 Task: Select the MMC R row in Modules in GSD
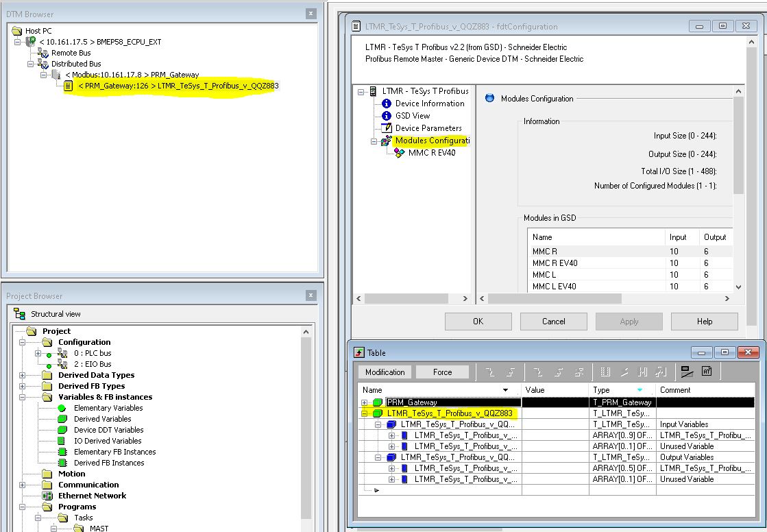point(631,251)
